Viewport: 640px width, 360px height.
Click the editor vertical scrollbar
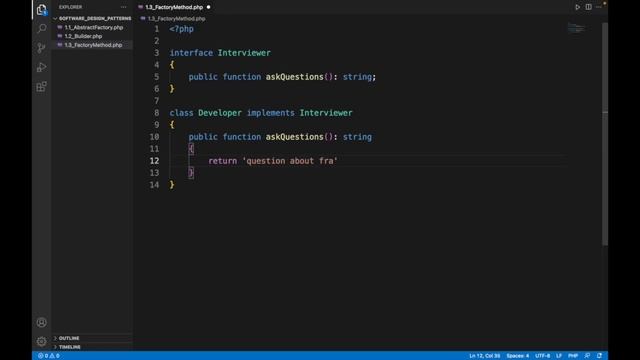pyautogui.click(x=605, y=133)
